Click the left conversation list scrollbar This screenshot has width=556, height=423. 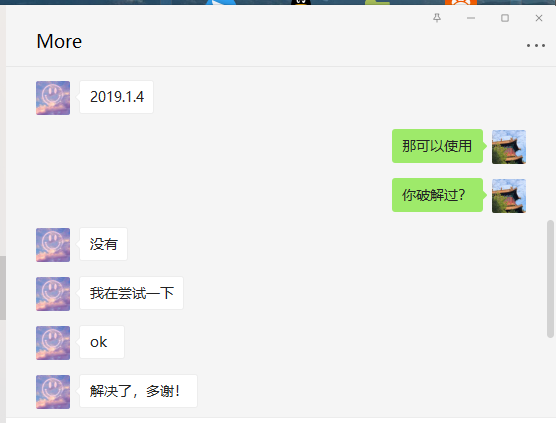pyautogui.click(x=3, y=288)
